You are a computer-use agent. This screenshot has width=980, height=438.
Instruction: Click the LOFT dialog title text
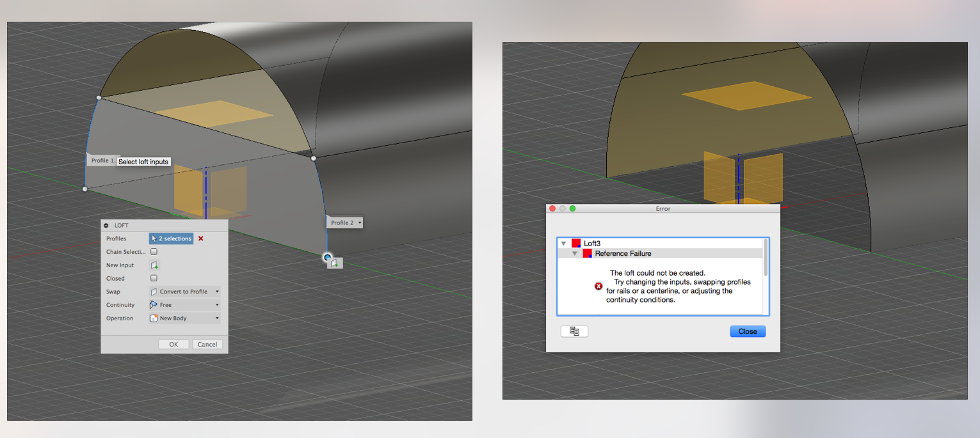pyautogui.click(x=121, y=226)
